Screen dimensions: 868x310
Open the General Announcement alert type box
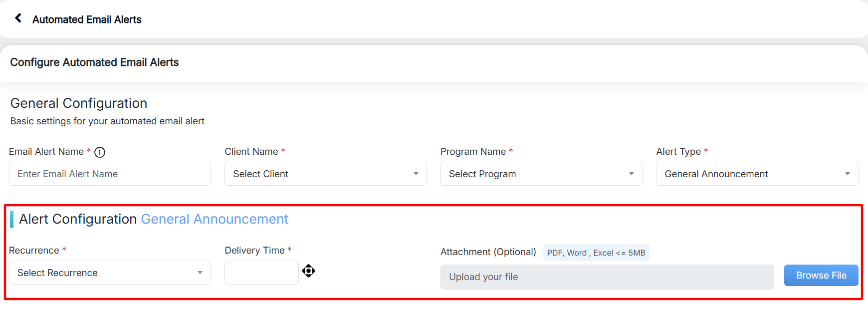click(x=748, y=174)
